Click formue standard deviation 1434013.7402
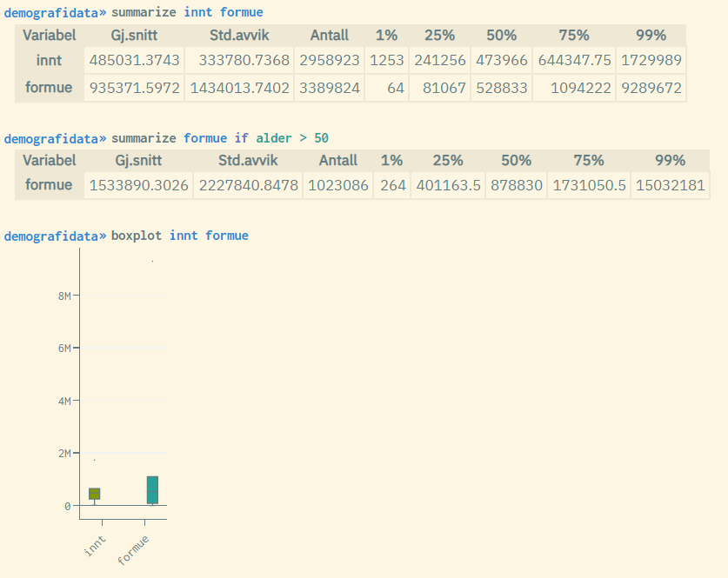 [x=239, y=88]
